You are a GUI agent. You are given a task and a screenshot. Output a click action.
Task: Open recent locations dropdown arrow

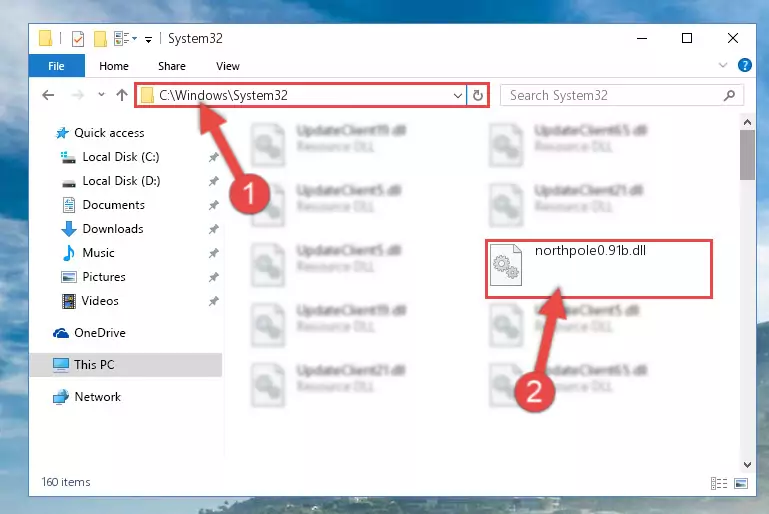pyautogui.click(x=101, y=95)
